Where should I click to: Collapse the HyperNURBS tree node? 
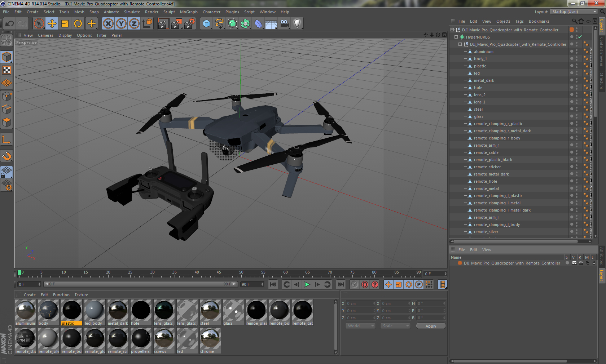tap(456, 37)
